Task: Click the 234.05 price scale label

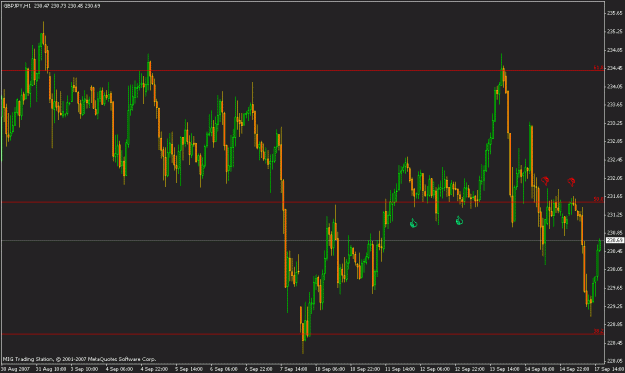Action: (615, 86)
